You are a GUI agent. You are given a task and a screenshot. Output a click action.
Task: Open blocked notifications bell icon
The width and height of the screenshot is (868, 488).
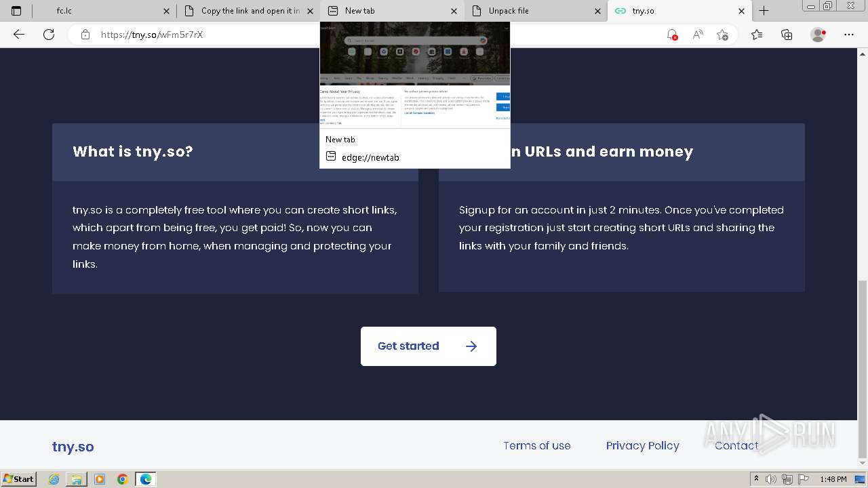coord(672,35)
